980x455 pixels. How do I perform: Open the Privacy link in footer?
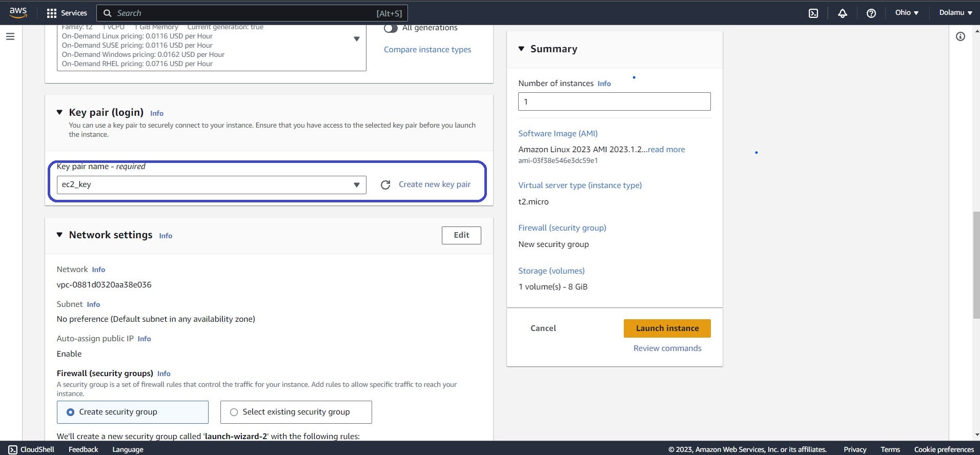pos(855,449)
